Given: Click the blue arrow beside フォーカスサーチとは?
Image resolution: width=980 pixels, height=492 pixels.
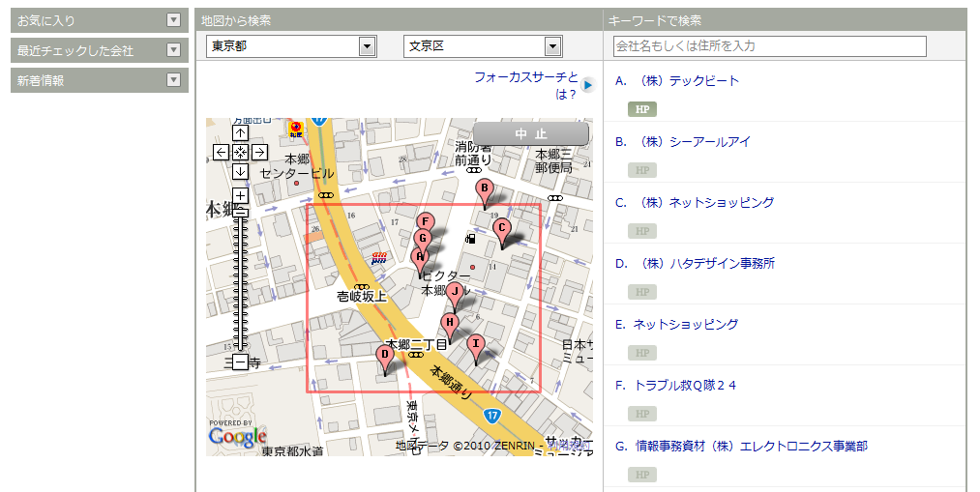Looking at the screenshot, I should coord(587,85).
